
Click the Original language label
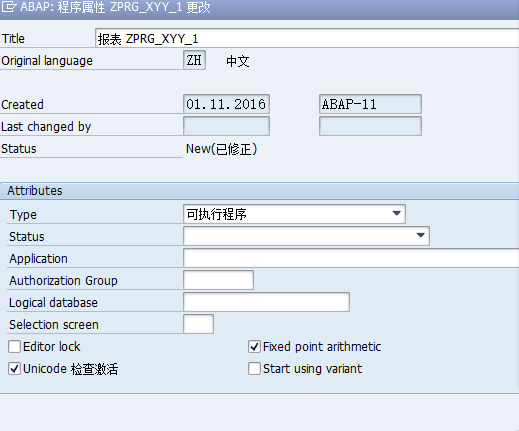coord(47,61)
